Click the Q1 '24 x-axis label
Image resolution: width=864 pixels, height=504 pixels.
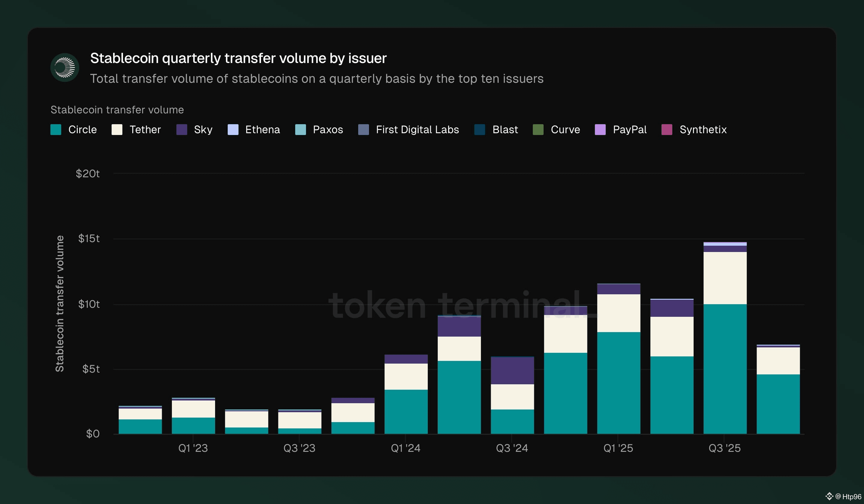405,448
